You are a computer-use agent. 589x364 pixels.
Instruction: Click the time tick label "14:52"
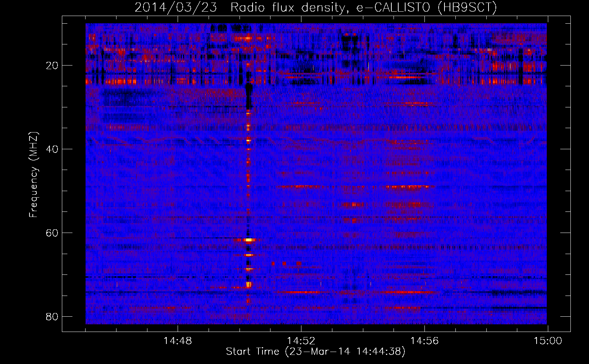301,341
